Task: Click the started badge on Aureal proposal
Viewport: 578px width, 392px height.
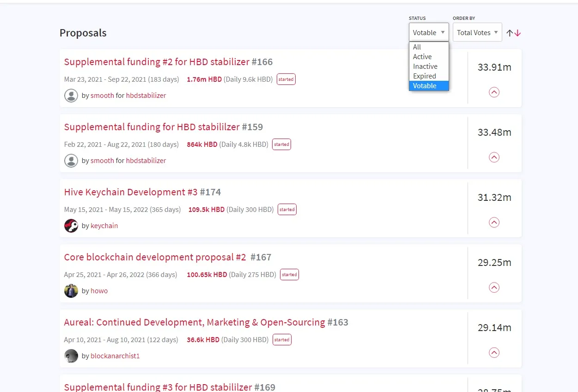Action: pyautogui.click(x=282, y=340)
